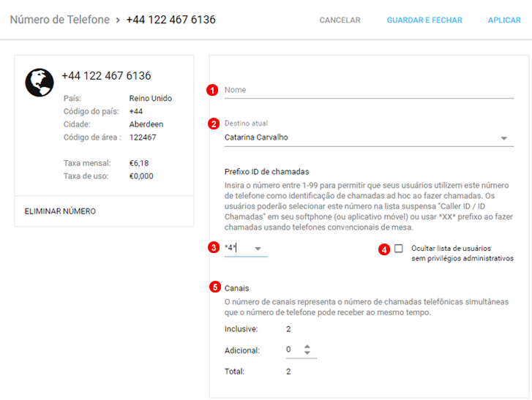Image resolution: width=532 pixels, height=400 pixels.
Task: Click the red marker number 3
Action: (214, 248)
